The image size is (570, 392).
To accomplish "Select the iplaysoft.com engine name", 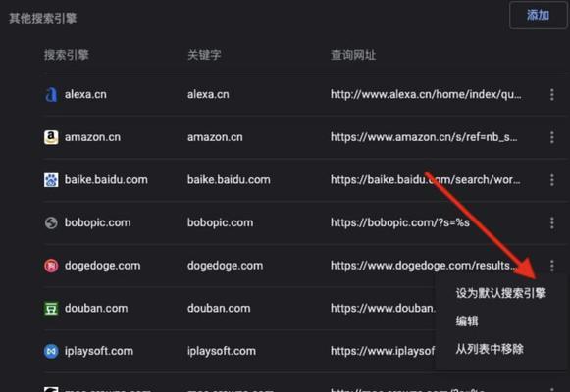I will 99,352.
